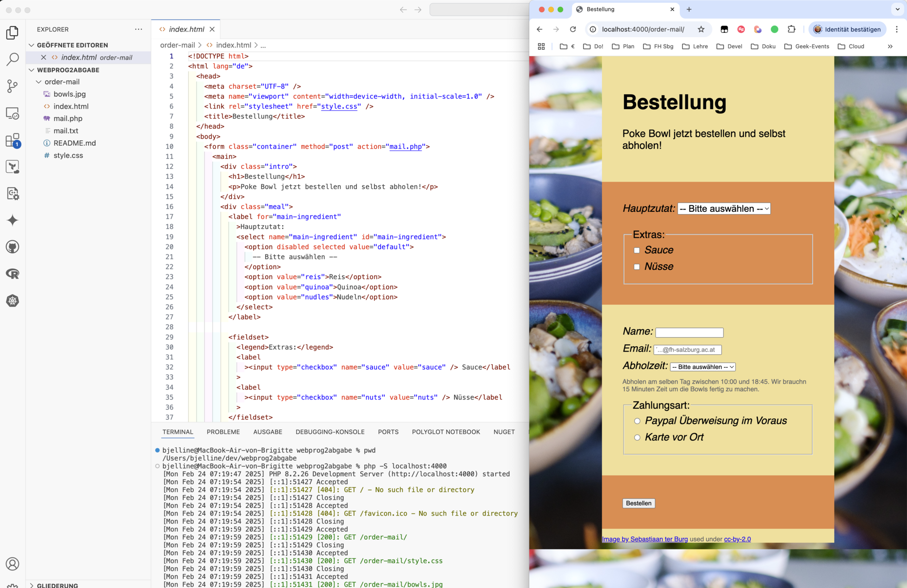This screenshot has height=588, width=907.
Task: Click order-mail in editor breadcrumb
Action: (177, 45)
